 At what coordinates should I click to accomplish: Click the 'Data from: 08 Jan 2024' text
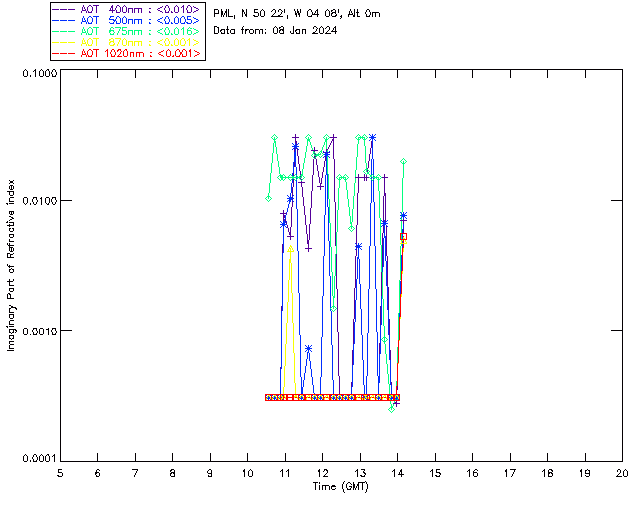tap(275, 30)
